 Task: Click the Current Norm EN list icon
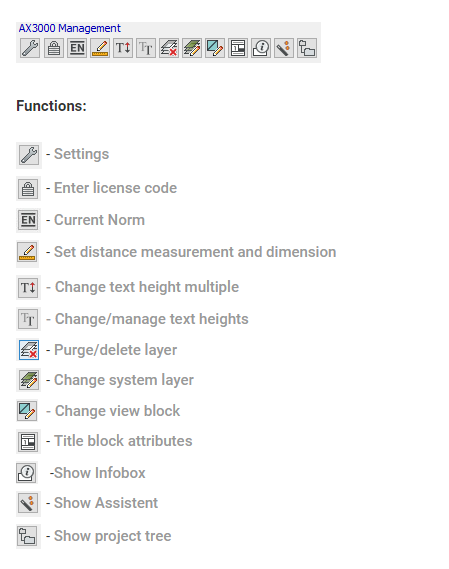pos(28,220)
